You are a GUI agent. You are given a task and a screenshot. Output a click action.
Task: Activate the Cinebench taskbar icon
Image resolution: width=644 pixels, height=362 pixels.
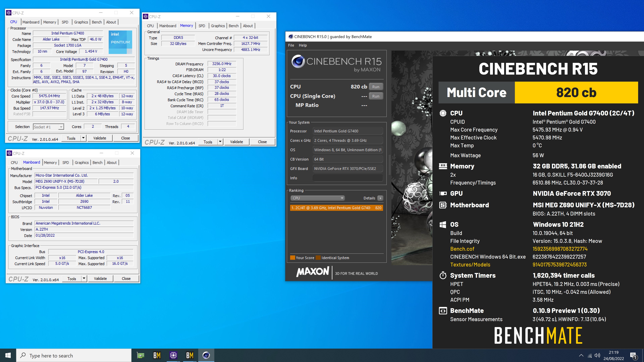(x=206, y=355)
